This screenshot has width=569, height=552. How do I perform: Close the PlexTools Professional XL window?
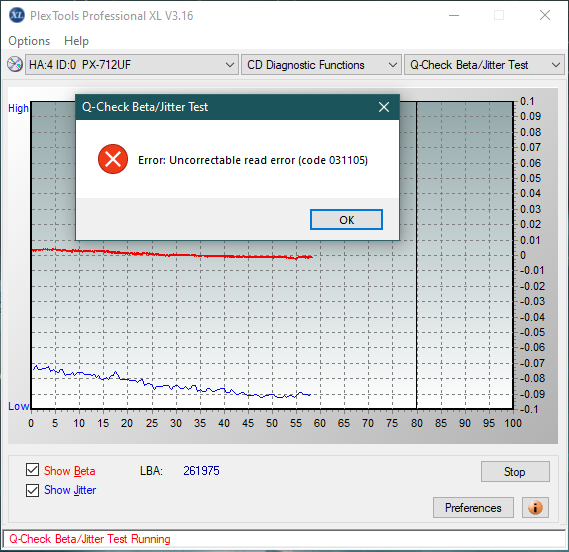(x=545, y=15)
